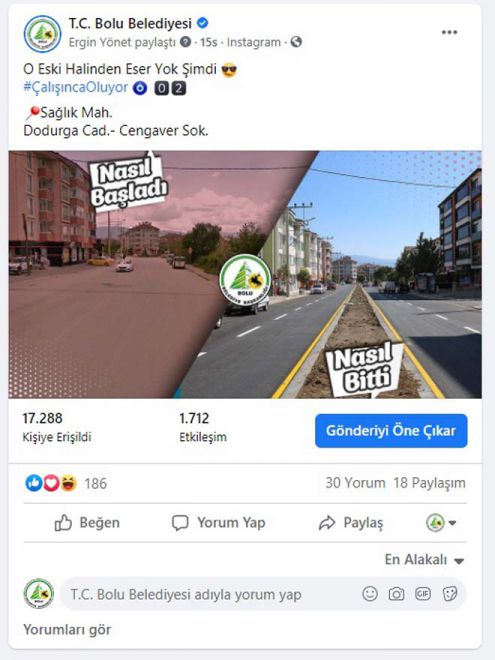Click Yorumları gör to view comments
The image size is (495, 660).
tap(67, 630)
